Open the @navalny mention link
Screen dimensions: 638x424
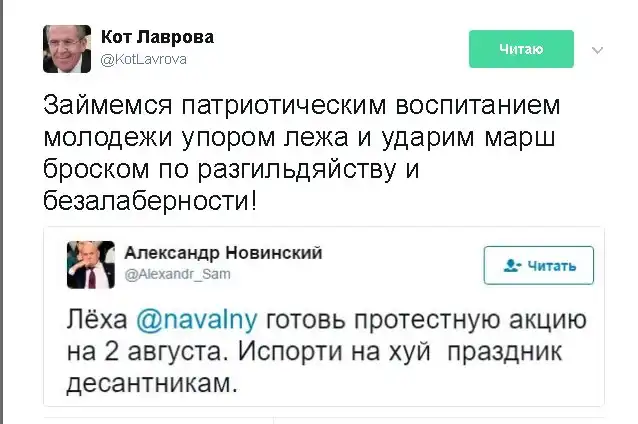[x=196, y=319]
